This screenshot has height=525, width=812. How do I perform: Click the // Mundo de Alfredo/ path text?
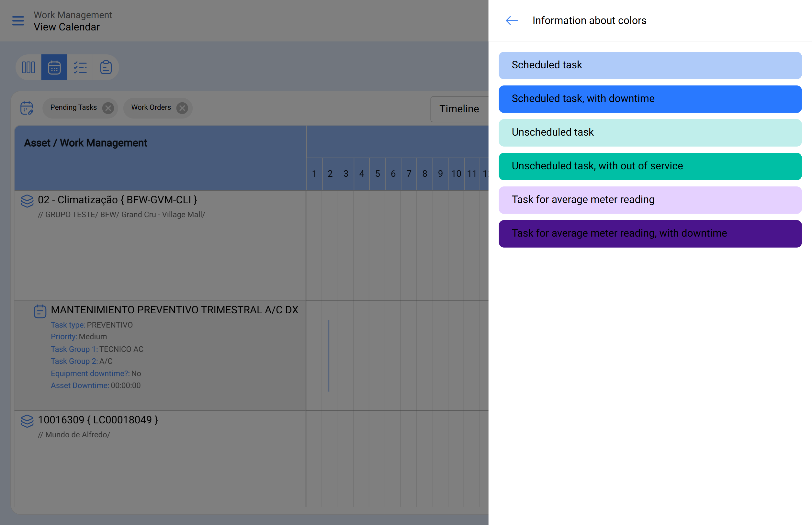coord(74,435)
